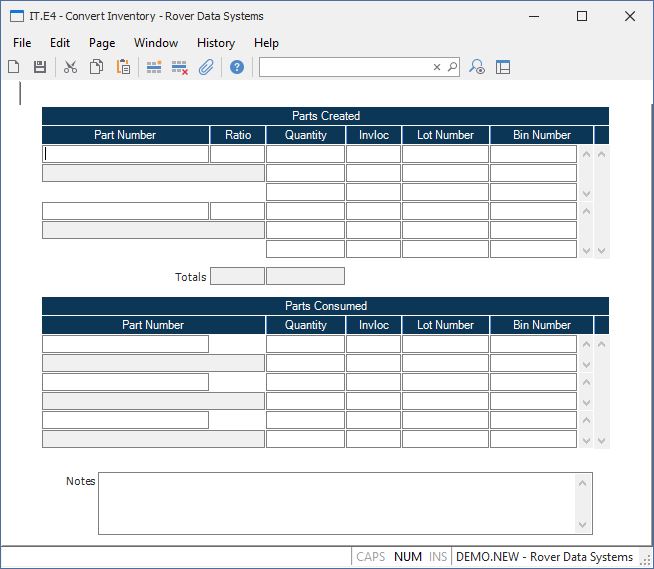Click the record lookup icon with eye
The width and height of the screenshot is (654, 569).
pyautogui.click(x=477, y=67)
